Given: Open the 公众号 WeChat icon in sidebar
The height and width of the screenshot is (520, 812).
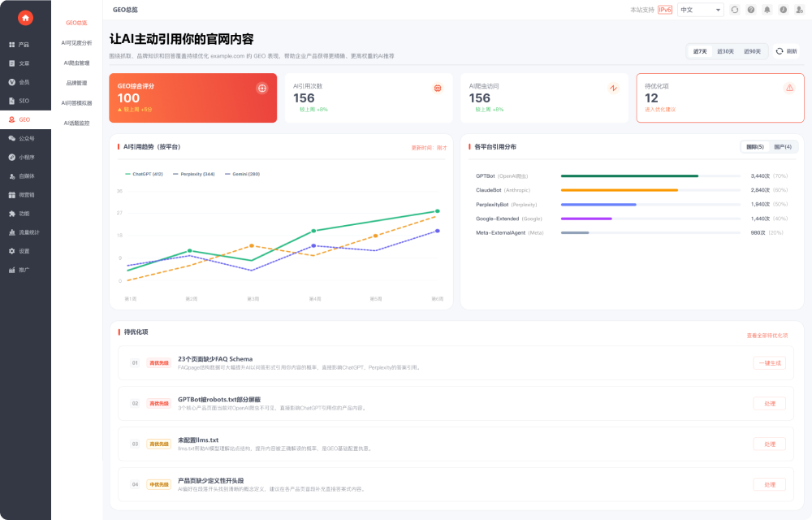Looking at the screenshot, I should point(12,138).
